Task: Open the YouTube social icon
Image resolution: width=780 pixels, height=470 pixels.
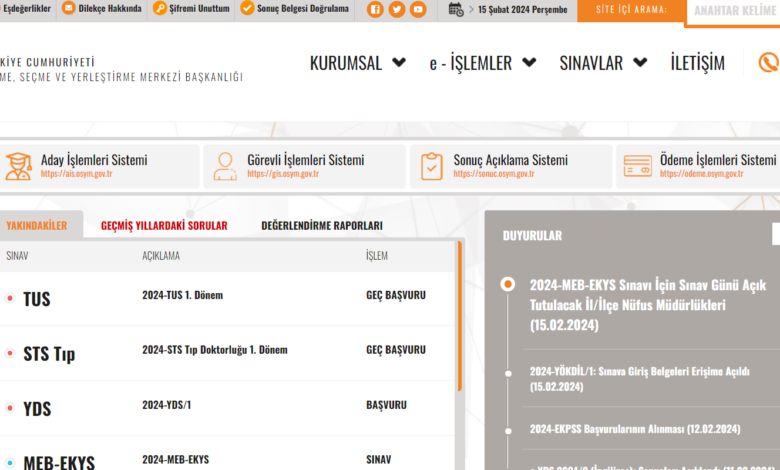Action: tap(418, 10)
